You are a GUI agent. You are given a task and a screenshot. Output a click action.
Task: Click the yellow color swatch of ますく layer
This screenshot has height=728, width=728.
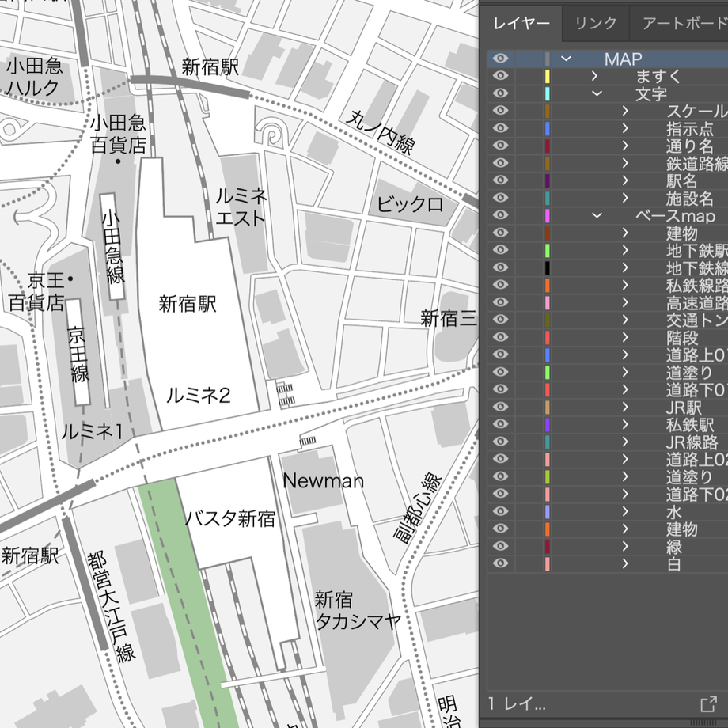pyautogui.click(x=548, y=76)
